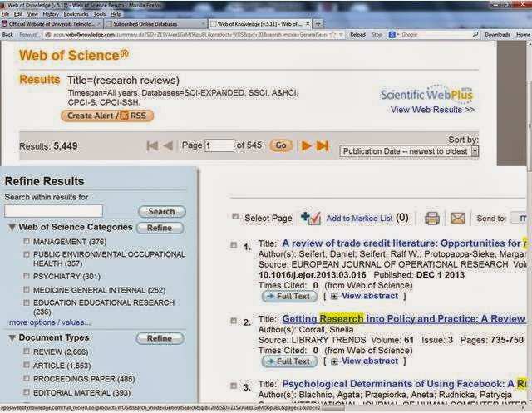Click the printer icon
The height and width of the screenshot is (413, 532).
[x=432, y=218]
